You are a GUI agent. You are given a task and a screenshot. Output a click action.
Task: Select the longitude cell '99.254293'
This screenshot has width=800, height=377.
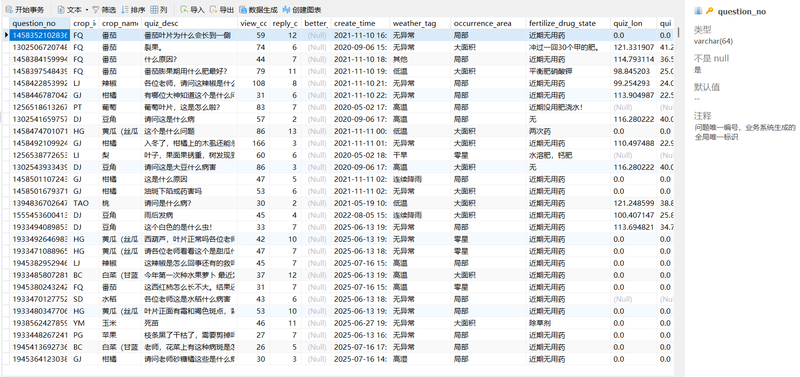[x=634, y=83]
